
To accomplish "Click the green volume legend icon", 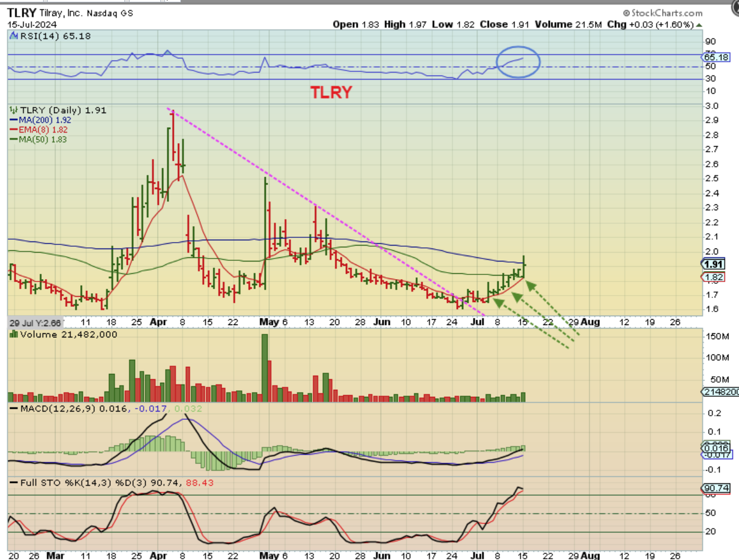I will 12,334.
